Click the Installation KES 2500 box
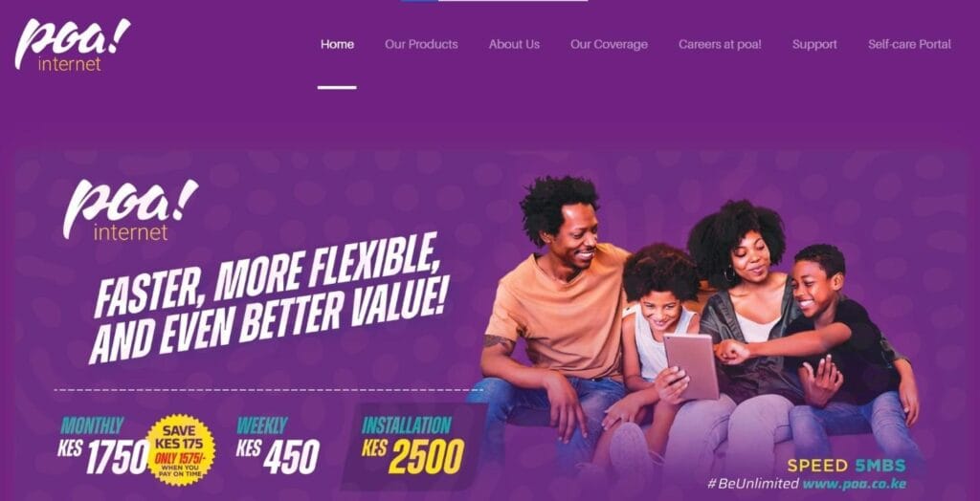 (x=413, y=446)
